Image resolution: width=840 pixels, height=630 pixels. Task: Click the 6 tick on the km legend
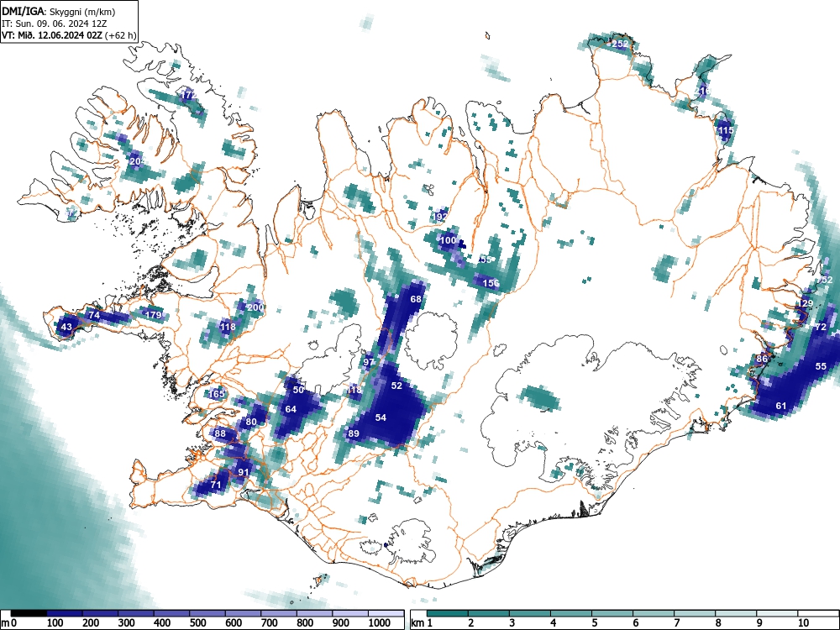pos(635,623)
